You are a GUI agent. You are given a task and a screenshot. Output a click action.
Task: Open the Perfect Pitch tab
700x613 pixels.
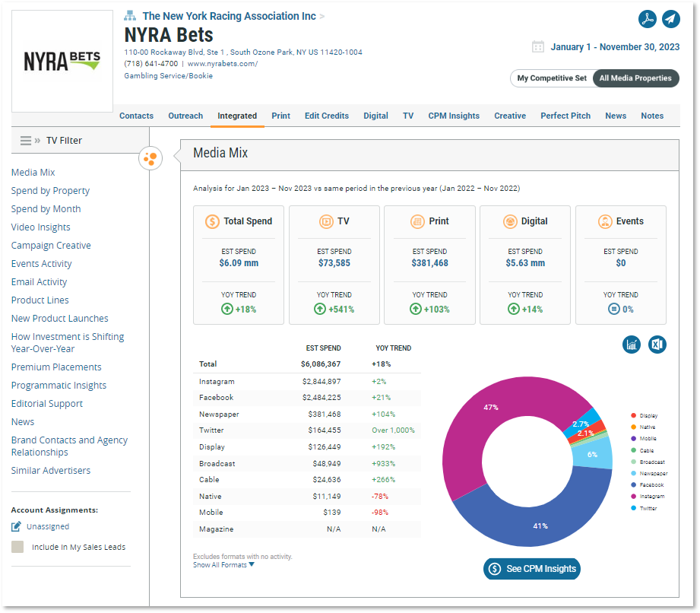click(x=565, y=116)
